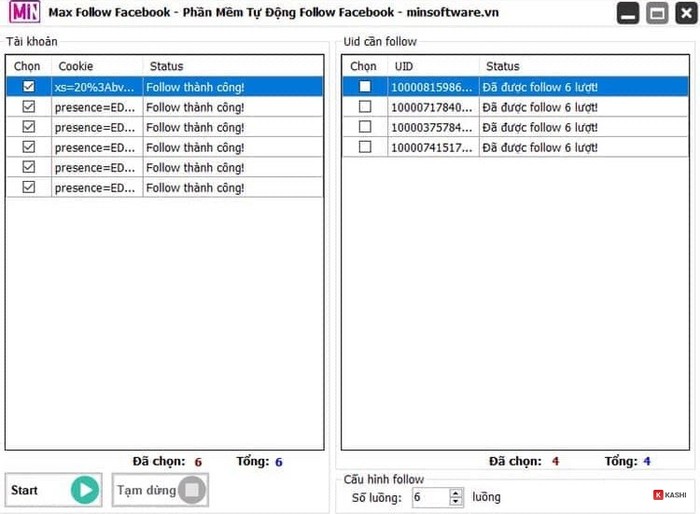Select UID cell 10000375784...
700x514 pixels.
(433, 127)
